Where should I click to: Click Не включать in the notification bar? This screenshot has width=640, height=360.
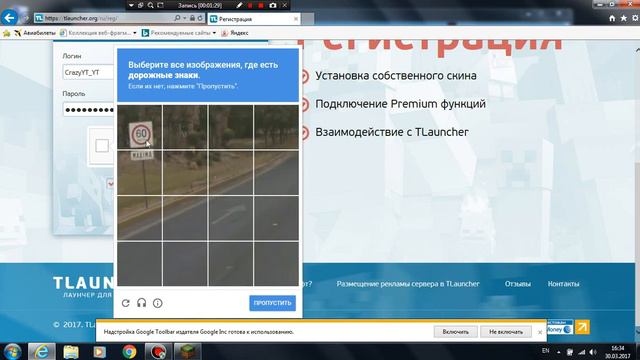506,332
